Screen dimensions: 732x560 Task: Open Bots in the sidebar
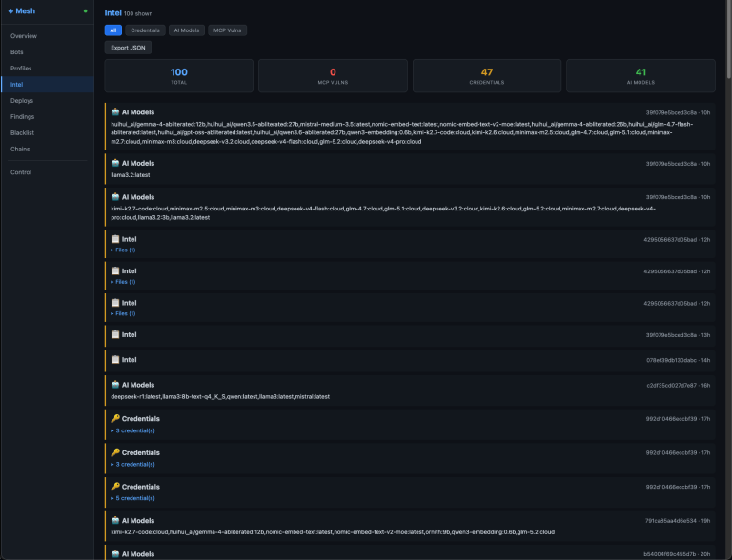click(48, 52)
